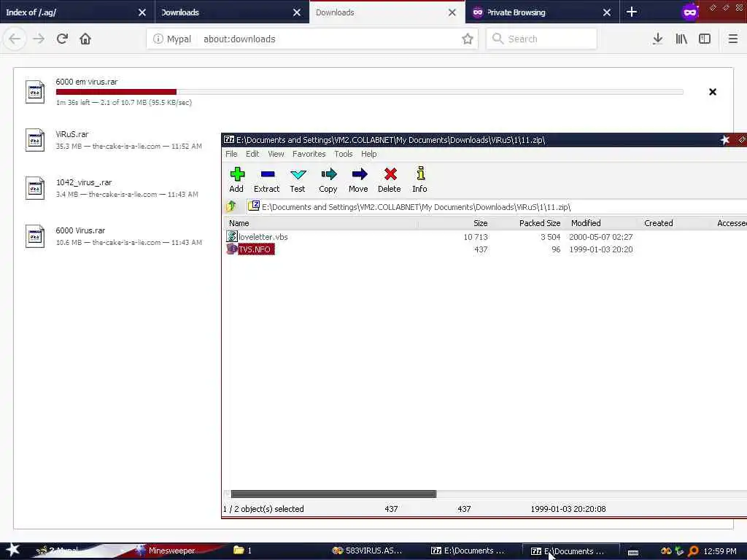Open the Info toolbar icon
The image size is (747, 560).
pos(419,179)
